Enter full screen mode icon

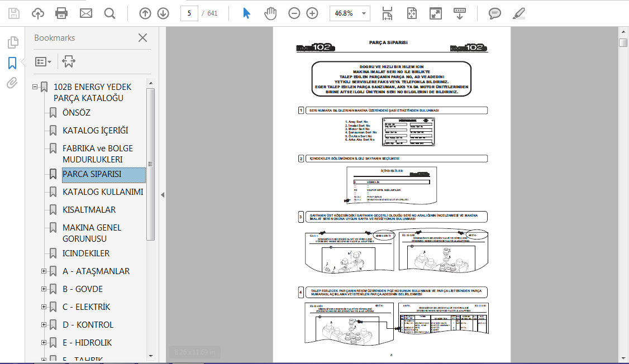click(436, 13)
